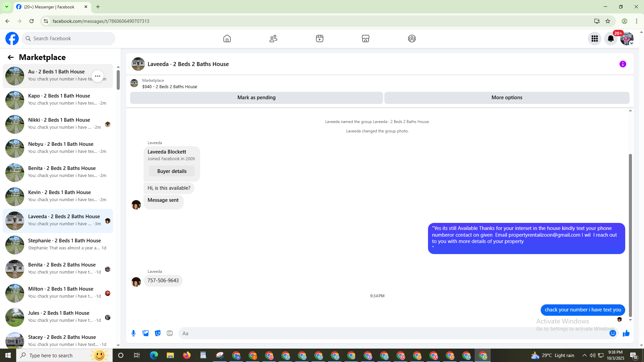Screen dimensions: 644x362
Task: Focus the message text box
Action: point(392,333)
